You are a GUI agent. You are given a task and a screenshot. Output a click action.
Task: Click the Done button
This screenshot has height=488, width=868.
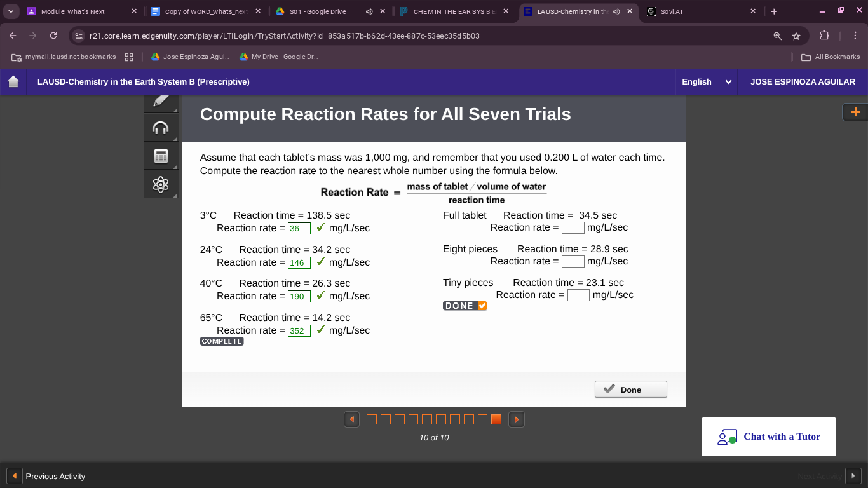(x=630, y=389)
